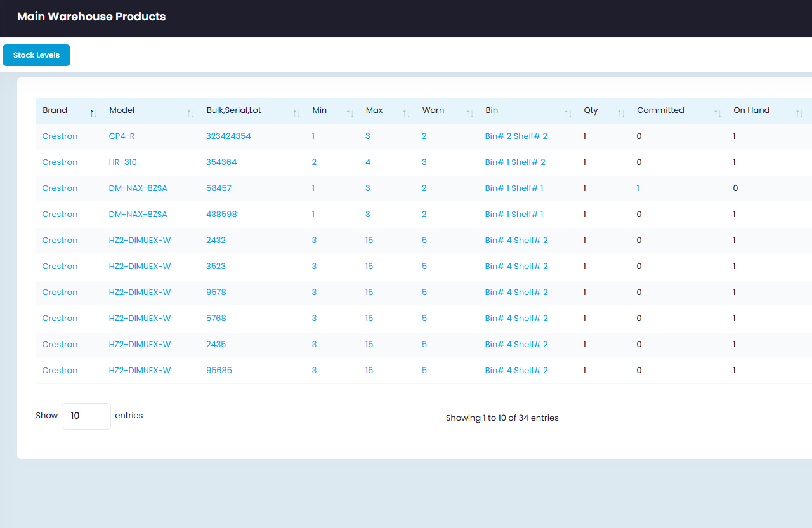Click Max value 15 in serial 5768 row
Screen dimensions: 812x528
[x=369, y=319]
